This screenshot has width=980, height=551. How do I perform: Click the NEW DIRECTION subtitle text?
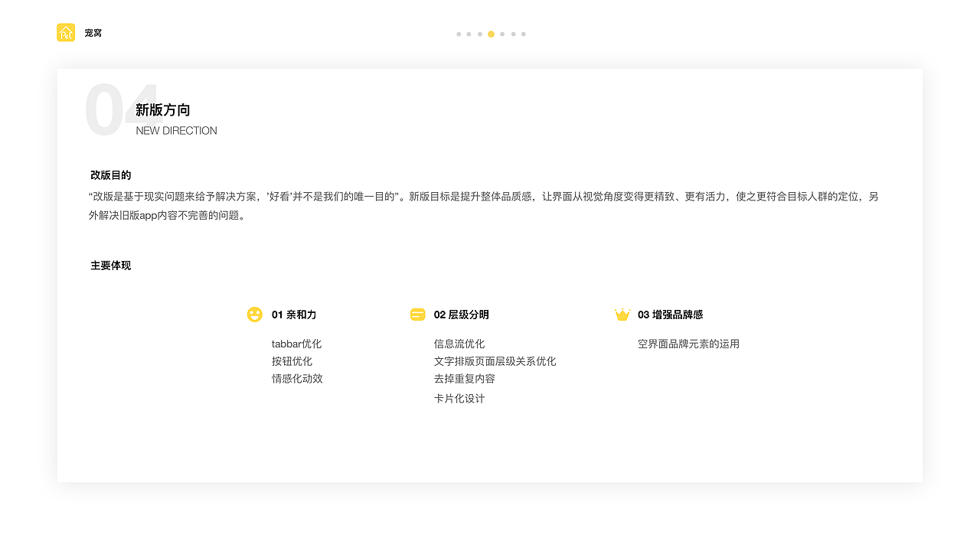[176, 130]
